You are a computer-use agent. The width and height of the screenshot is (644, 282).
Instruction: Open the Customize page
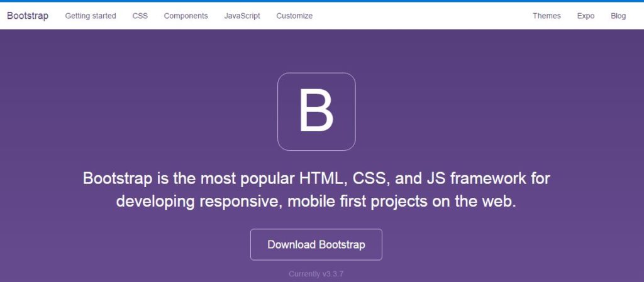click(294, 16)
